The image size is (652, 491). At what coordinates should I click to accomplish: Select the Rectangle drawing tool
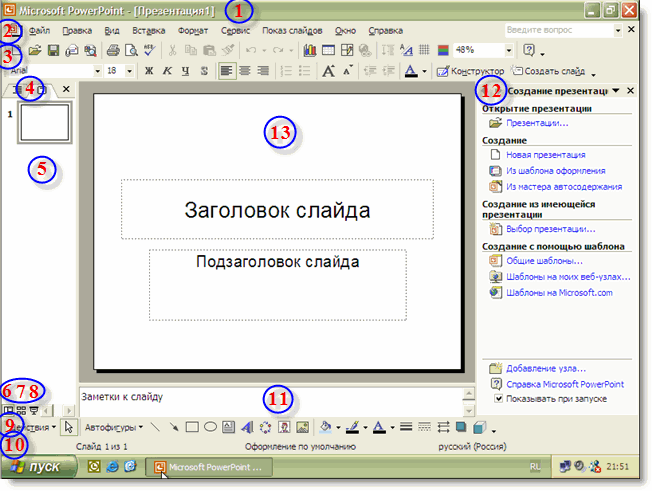pos(192,427)
